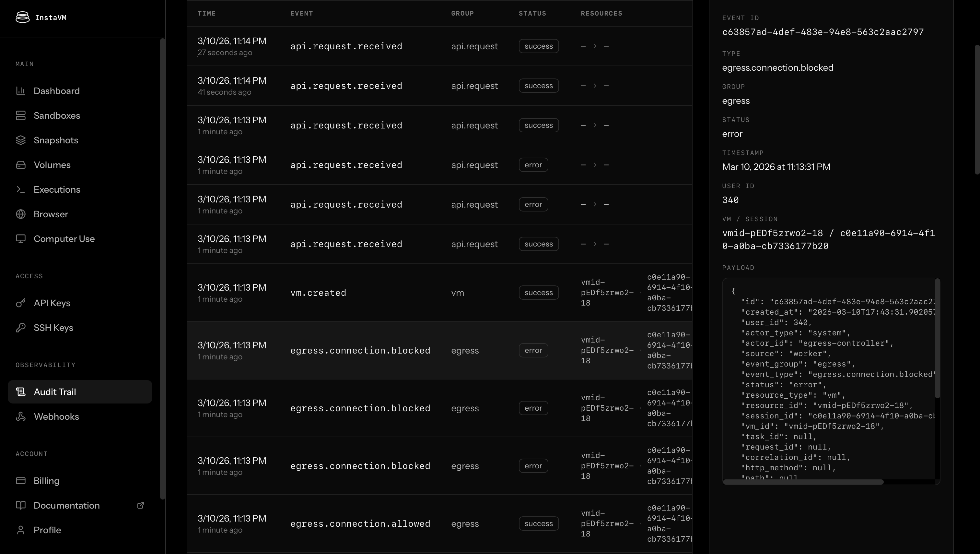Image resolution: width=980 pixels, height=554 pixels.
Task: Click the payload vertical scrollbar
Action: pos(938,339)
